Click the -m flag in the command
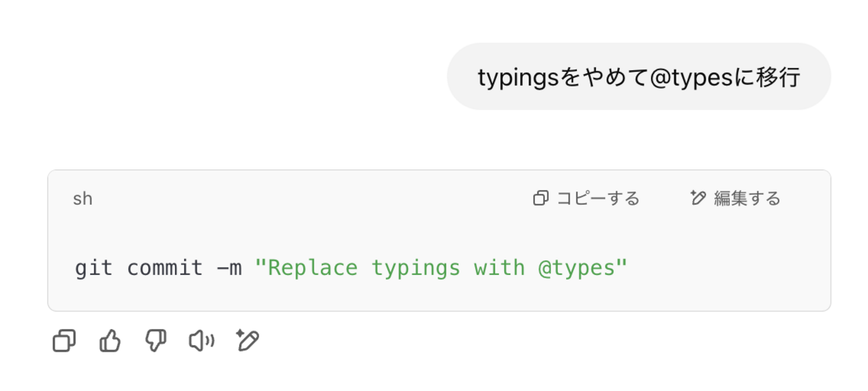868x391 pixels. 229,268
